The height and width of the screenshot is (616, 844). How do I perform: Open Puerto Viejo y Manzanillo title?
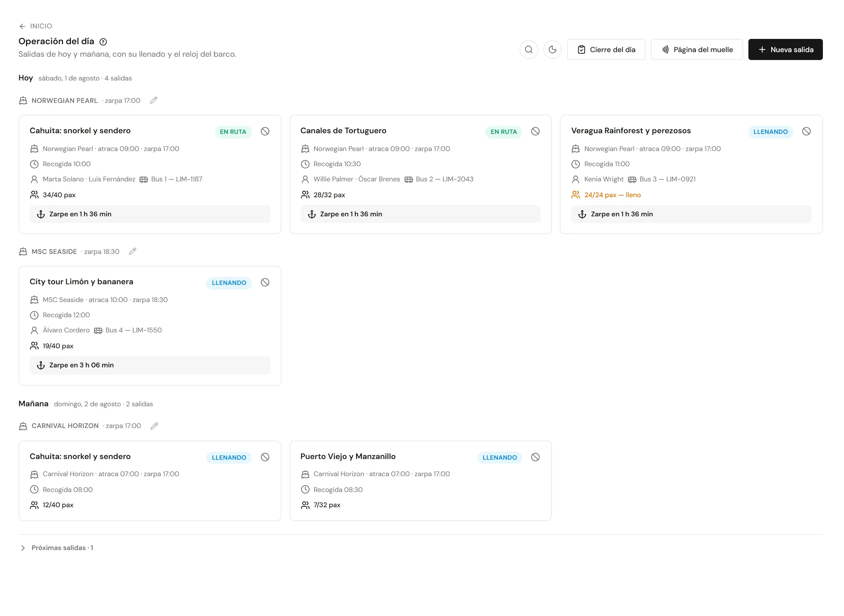click(348, 456)
